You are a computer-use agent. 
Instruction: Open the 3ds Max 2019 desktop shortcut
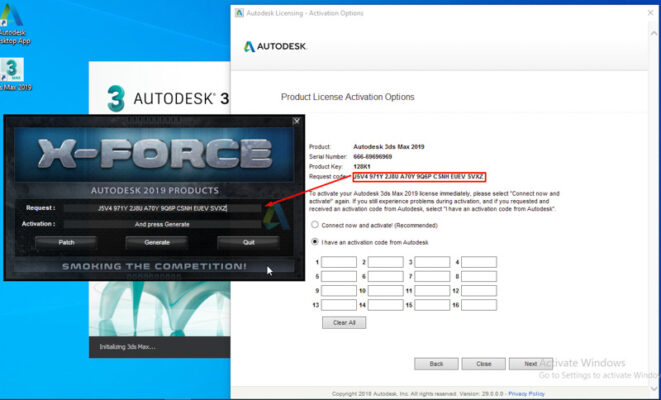13,75
